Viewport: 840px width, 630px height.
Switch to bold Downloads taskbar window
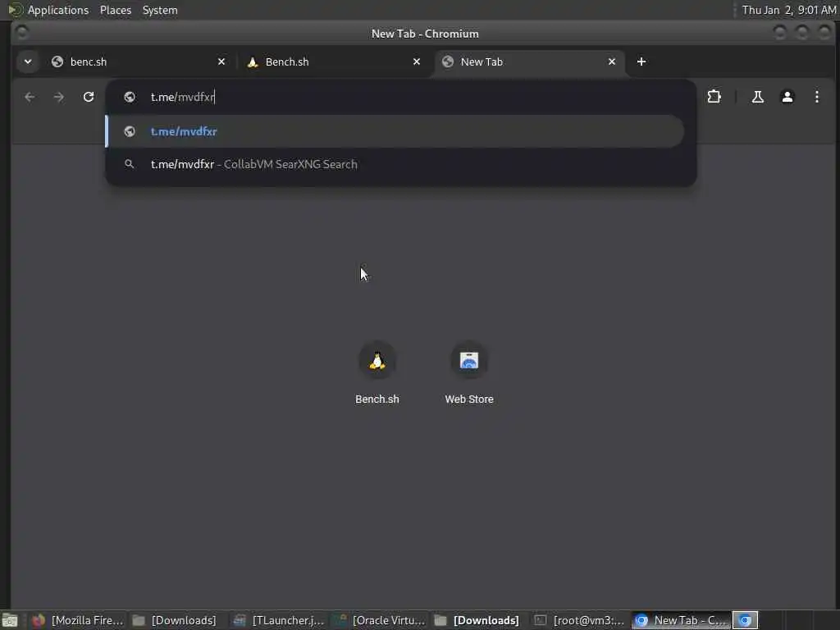(477, 620)
